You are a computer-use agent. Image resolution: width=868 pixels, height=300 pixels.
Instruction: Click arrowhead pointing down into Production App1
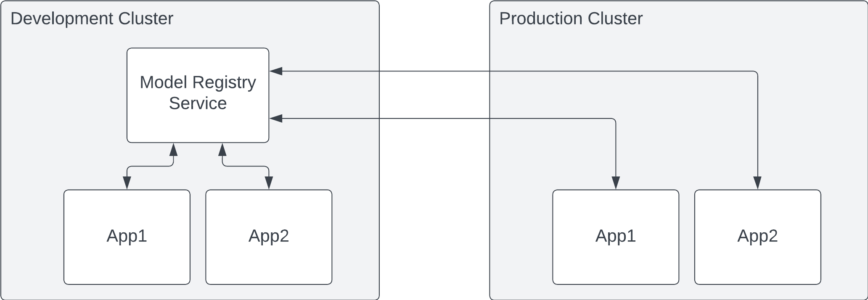coord(616,183)
